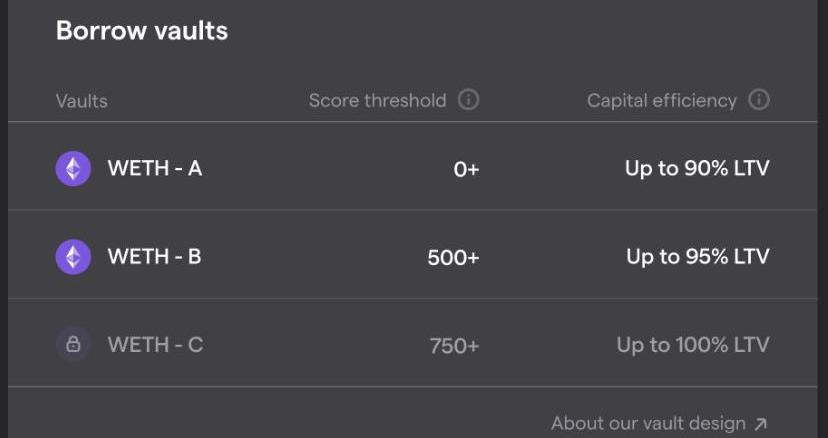Screen dimensions: 828x438
Task: Click Up to 100% LTV text
Action: (693, 345)
